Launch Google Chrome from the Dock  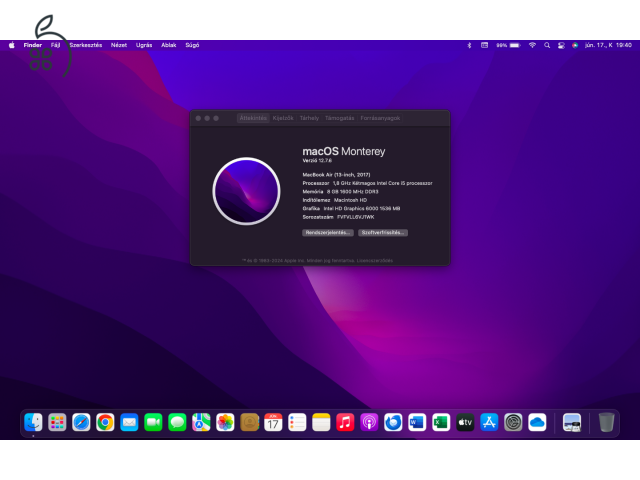[105, 422]
